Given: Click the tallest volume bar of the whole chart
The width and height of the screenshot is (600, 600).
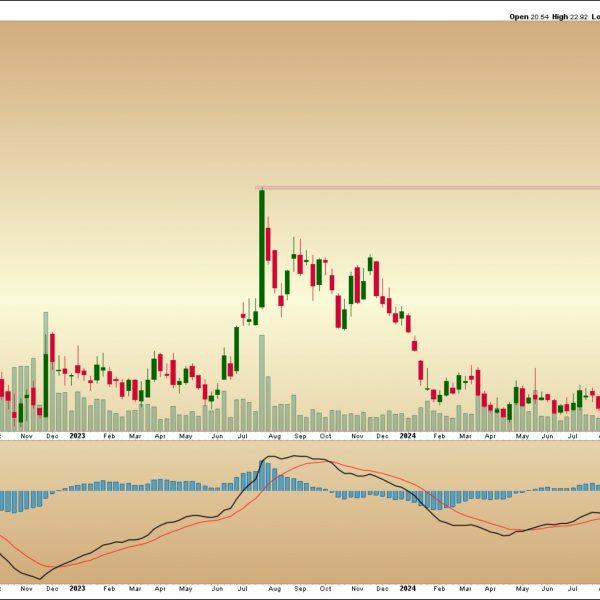Looking at the screenshot, I should 46,372.
